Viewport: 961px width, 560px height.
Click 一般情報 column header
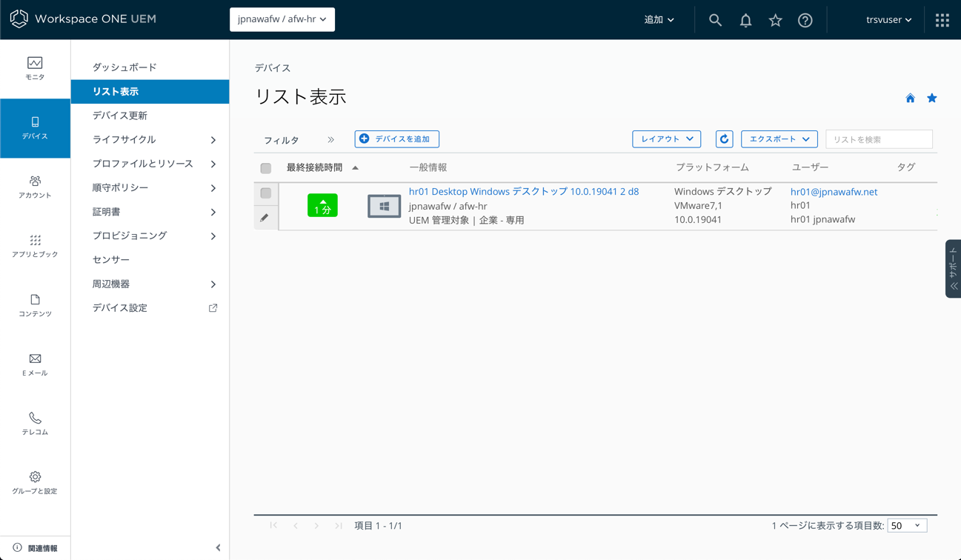pos(428,168)
